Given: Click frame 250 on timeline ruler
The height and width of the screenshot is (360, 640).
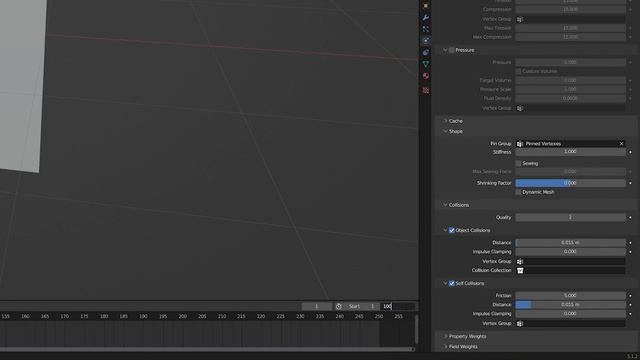Looking at the screenshot, I should (379, 316).
